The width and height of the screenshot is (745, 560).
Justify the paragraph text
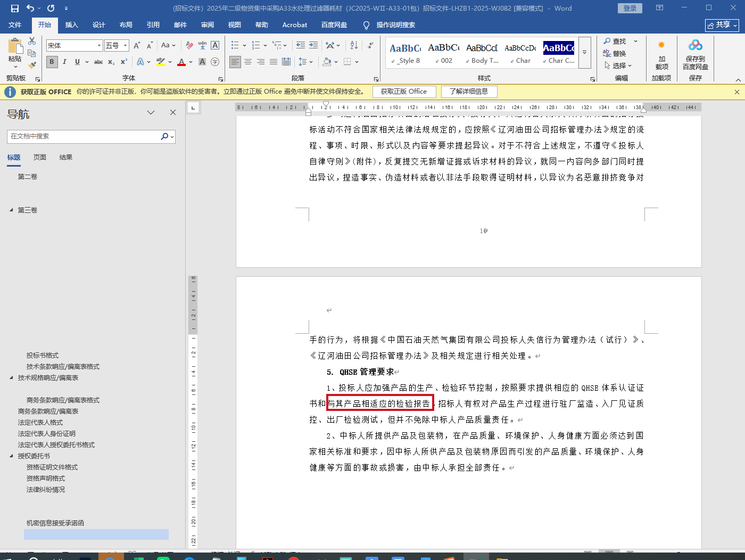(x=274, y=62)
